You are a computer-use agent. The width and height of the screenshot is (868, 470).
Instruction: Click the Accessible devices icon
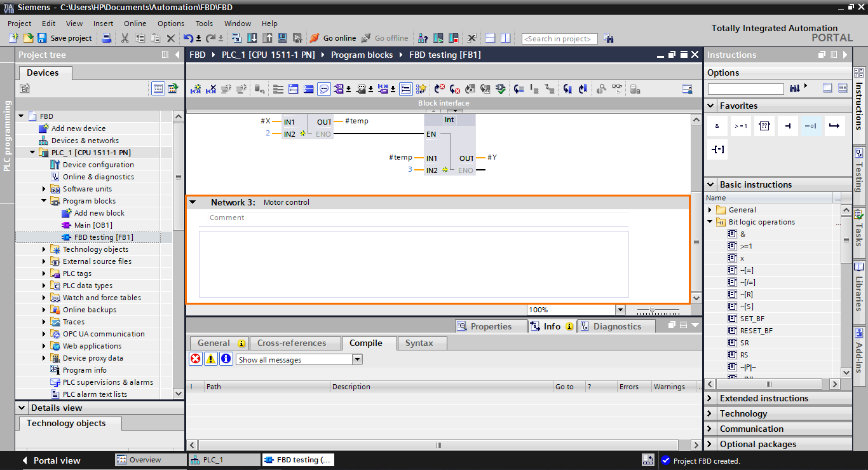pos(423,38)
